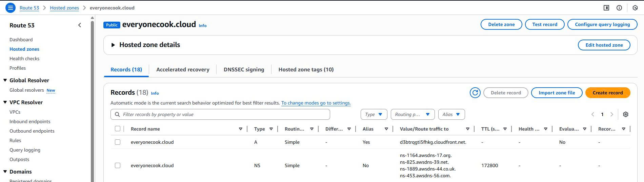Open the Routing policy filter dropdown
The image size is (644, 182).
pos(412,114)
